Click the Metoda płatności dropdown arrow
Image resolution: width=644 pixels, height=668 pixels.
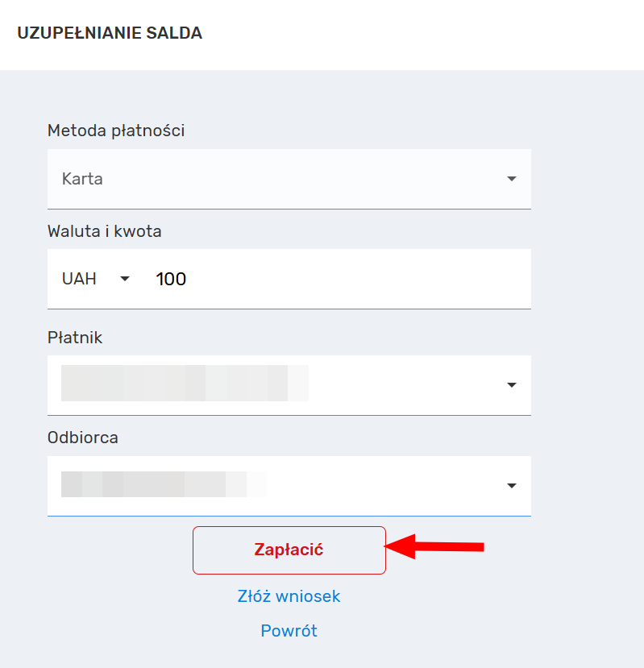511,179
